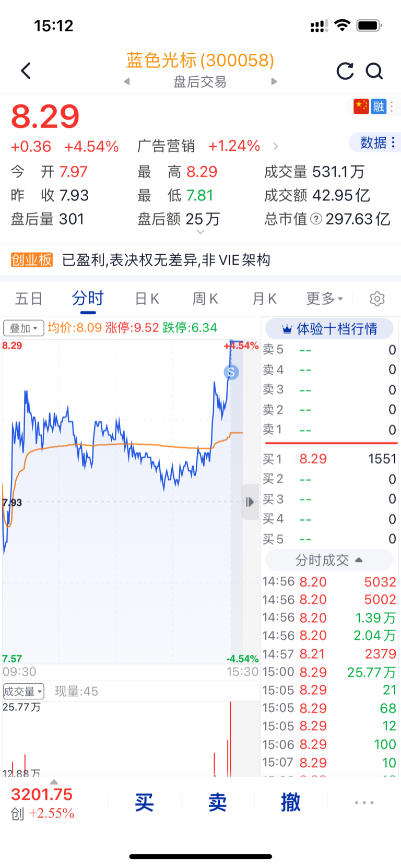This screenshot has width=401, height=868.
Task: Expand more quote details chevron
Action: point(200,232)
